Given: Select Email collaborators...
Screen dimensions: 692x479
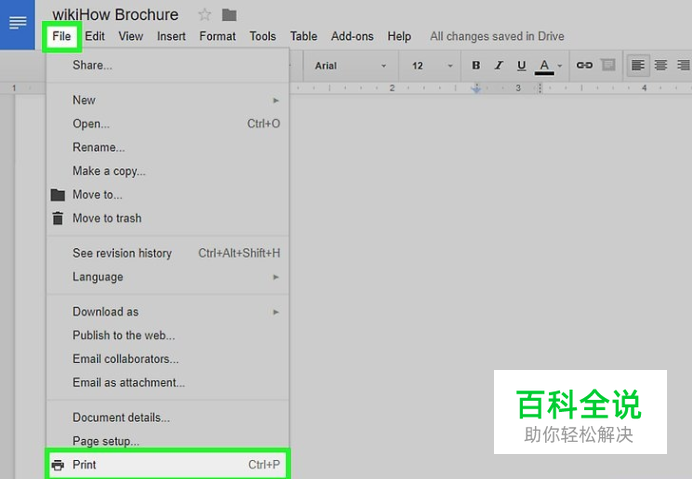Looking at the screenshot, I should pos(168,359).
